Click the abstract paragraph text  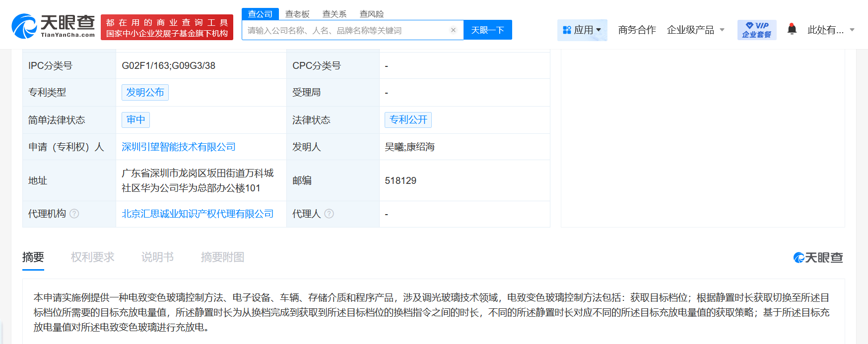[432, 312]
